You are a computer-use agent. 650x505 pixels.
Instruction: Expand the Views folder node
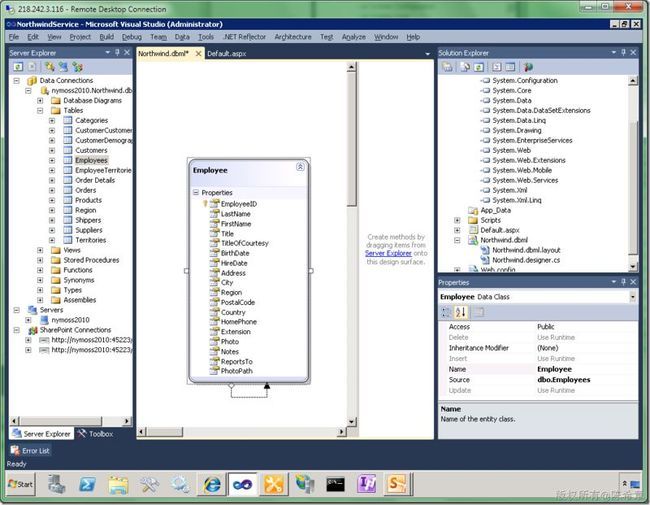(x=40, y=250)
